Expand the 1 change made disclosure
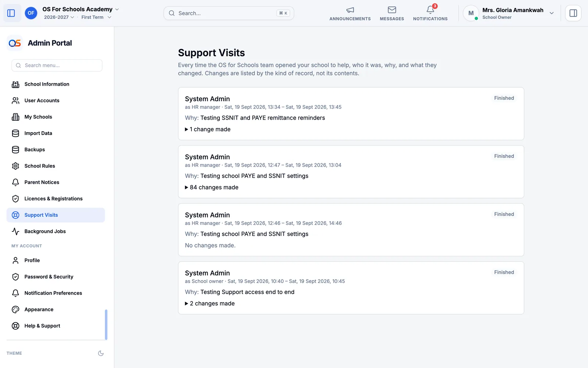 208,129
